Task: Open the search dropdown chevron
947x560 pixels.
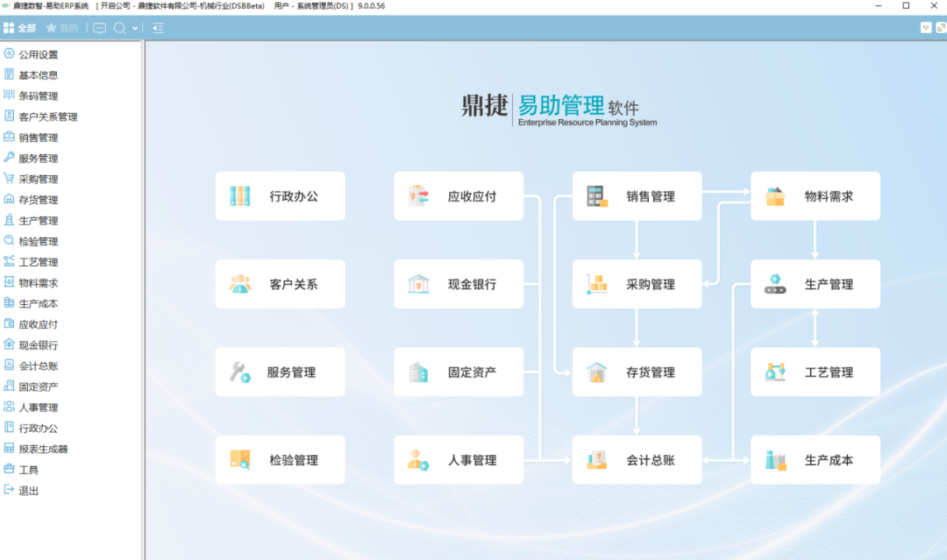Action: 134,29
